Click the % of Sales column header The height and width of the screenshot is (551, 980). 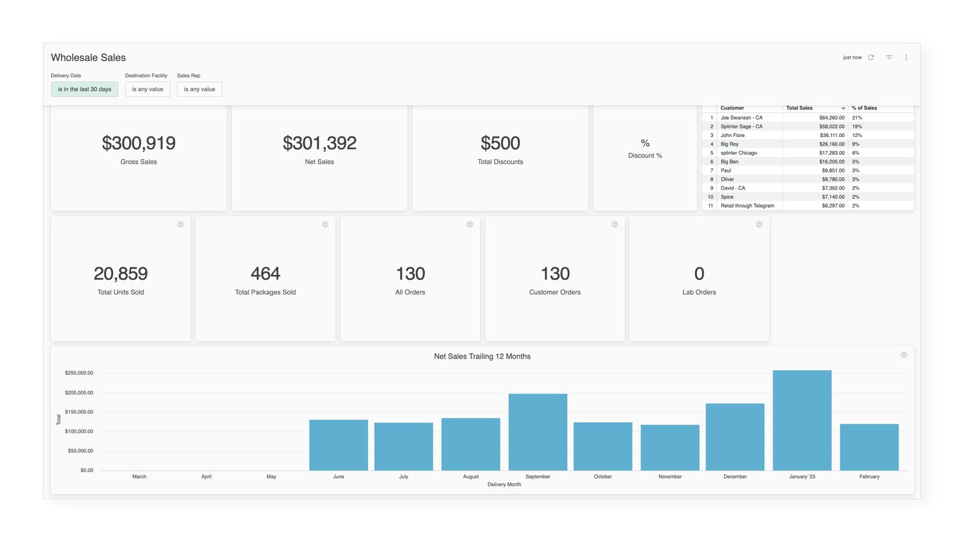[x=864, y=108]
